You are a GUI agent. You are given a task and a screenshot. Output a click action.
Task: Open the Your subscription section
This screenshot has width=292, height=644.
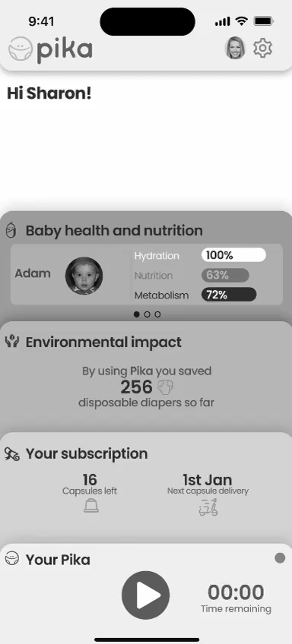pyautogui.click(x=87, y=454)
